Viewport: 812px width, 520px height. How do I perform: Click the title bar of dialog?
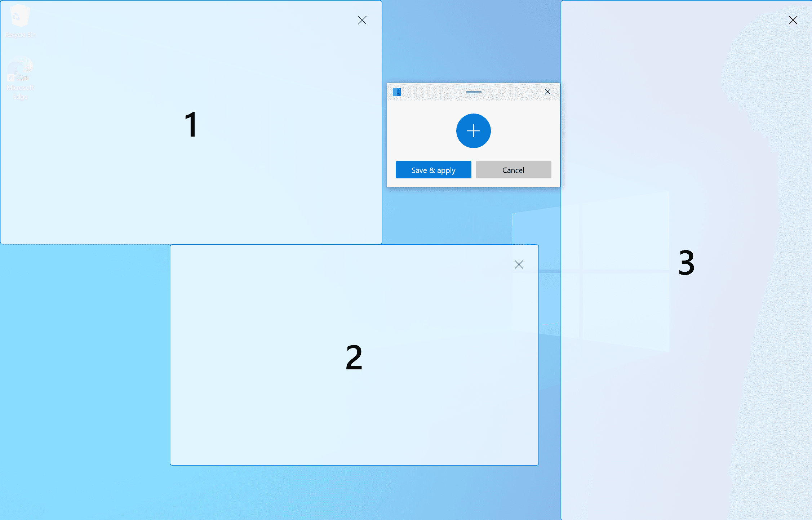click(473, 92)
